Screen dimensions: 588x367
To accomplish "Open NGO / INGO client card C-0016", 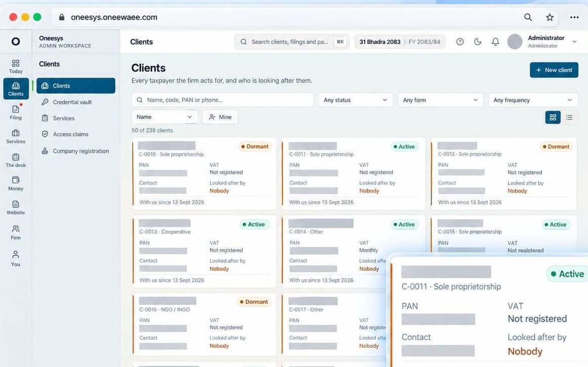I will coord(204,325).
